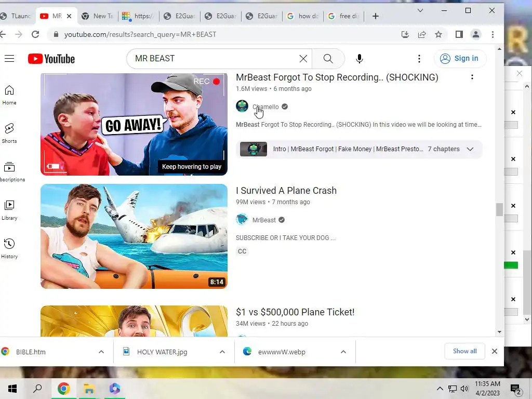The width and height of the screenshot is (532, 399).
Task: Open Shorts in sidebar
Action: pyautogui.click(x=9, y=134)
